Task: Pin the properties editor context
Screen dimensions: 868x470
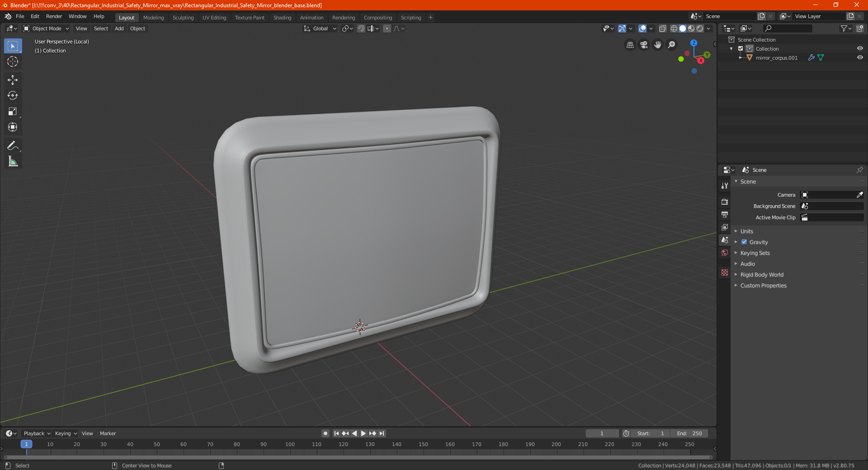Action: click(x=859, y=170)
